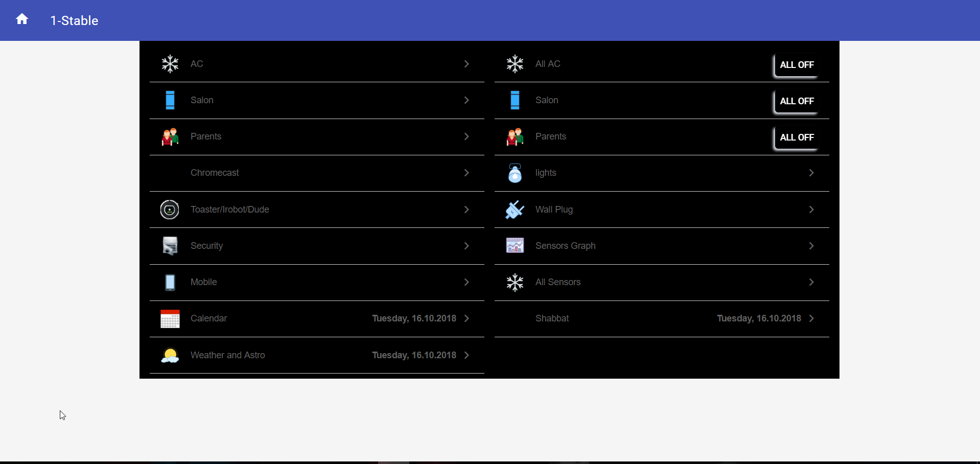Click the date in the Calendar row
The width and height of the screenshot is (980, 464).
(x=414, y=318)
